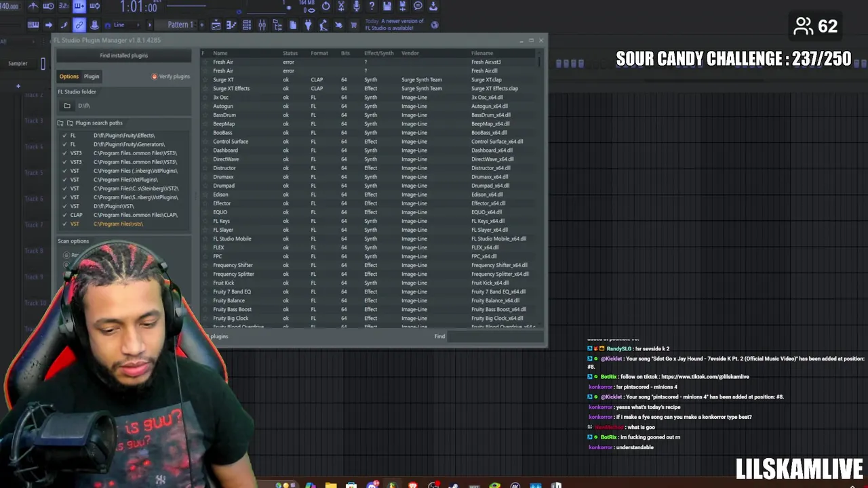Click the plus button next to Pattern 1

[x=201, y=25]
